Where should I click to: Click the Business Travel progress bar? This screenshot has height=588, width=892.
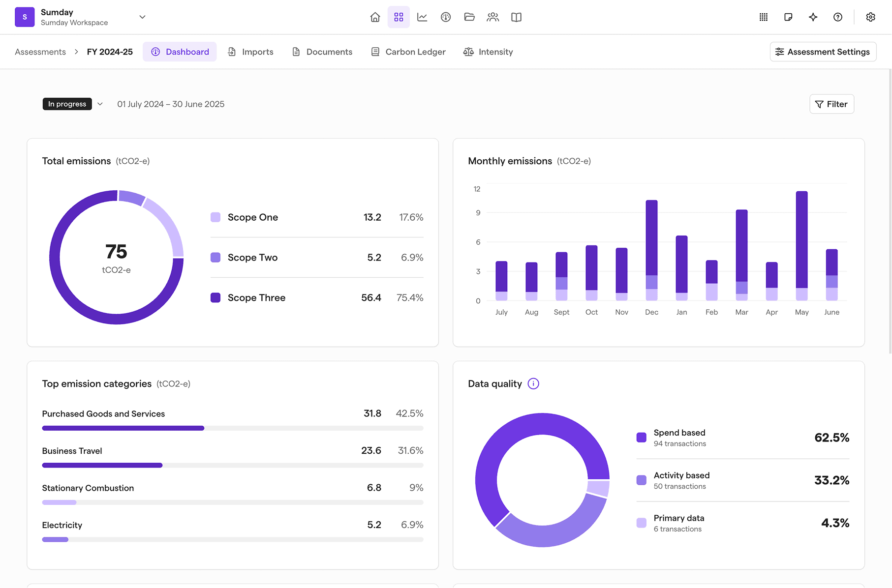233,465
